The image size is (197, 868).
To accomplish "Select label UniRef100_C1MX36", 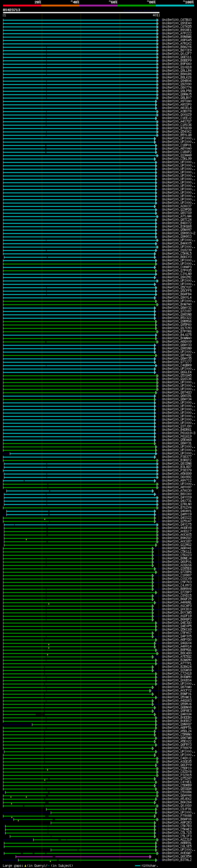I will 176,125.
